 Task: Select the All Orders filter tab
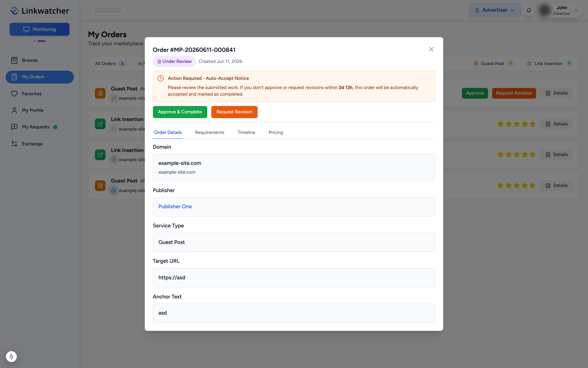pyautogui.click(x=110, y=64)
